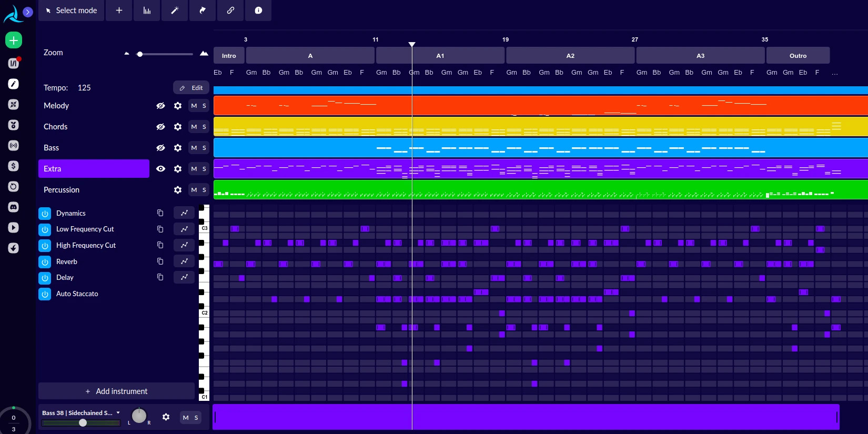868x434 pixels.
Task: Select the Intro section tab
Action: [x=229, y=56]
